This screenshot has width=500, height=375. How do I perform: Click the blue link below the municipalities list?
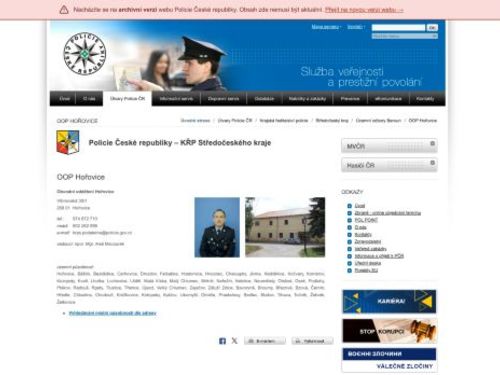113,313
